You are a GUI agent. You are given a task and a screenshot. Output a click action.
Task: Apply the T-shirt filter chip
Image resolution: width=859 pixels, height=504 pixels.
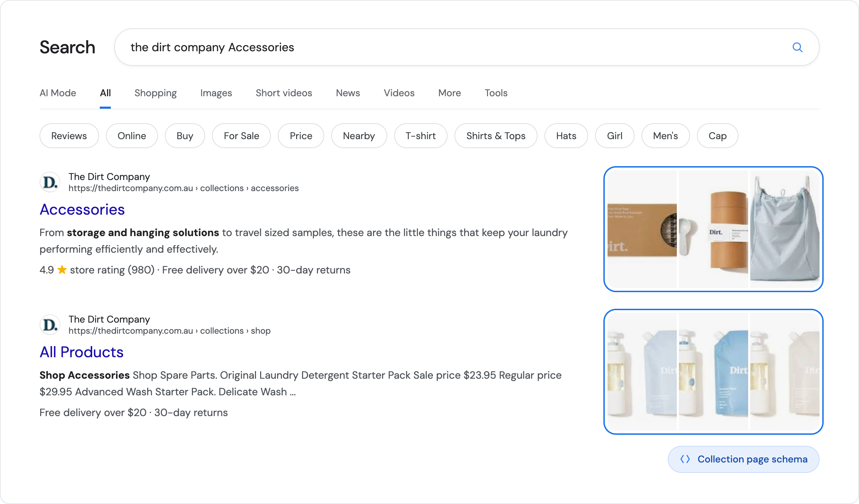tap(420, 136)
